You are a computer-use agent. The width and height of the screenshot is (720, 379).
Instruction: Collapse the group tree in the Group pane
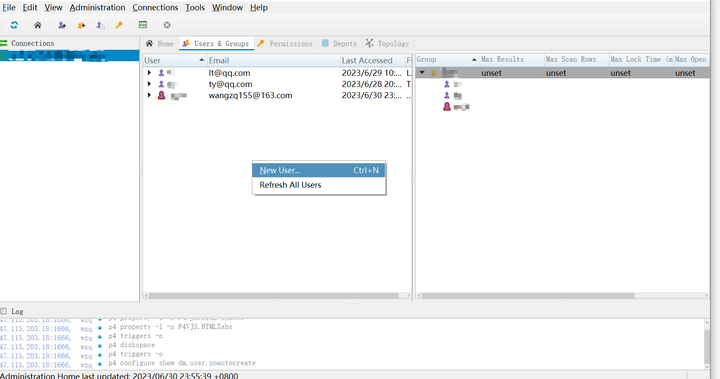pos(422,73)
